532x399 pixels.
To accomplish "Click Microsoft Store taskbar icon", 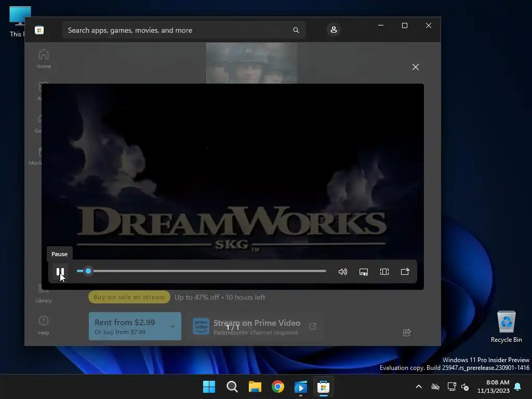I will click(x=323, y=387).
